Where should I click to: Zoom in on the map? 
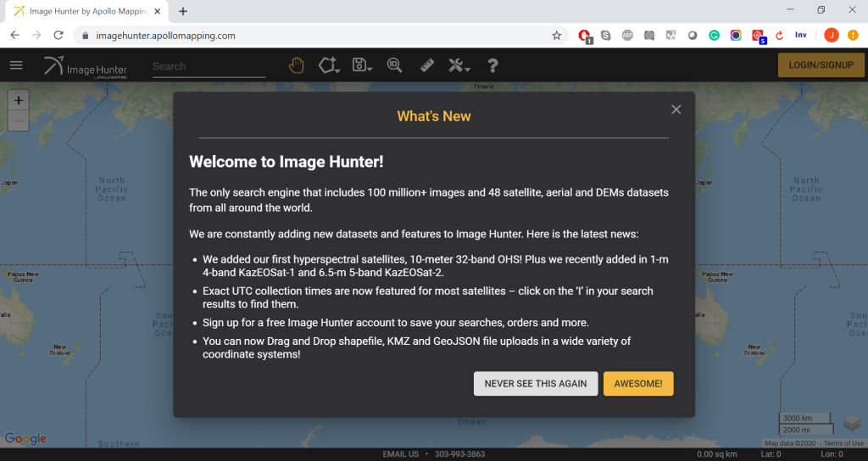click(x=19, y=100)
